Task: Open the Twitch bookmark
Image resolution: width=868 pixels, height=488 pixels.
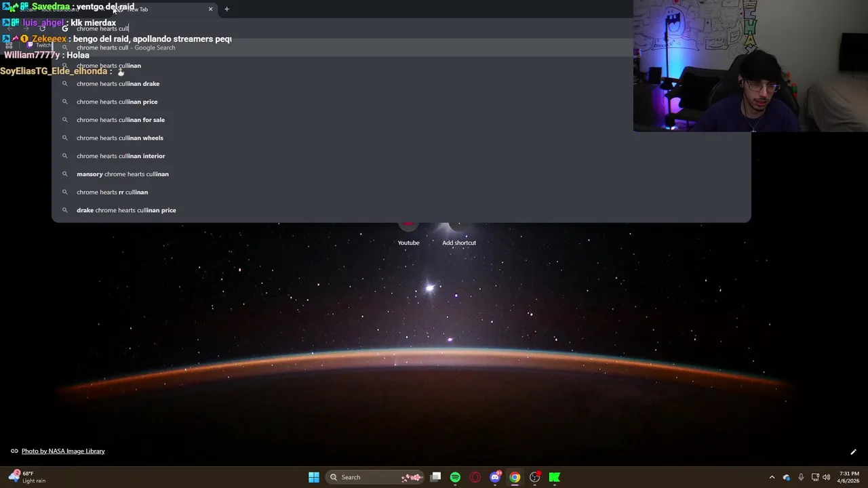Action: click(39, 45)
